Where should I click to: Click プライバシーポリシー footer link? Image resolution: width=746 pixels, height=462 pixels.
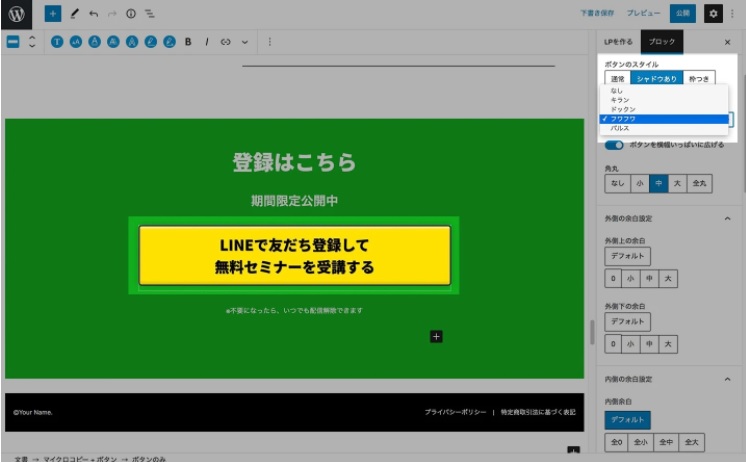pos(455,412)
